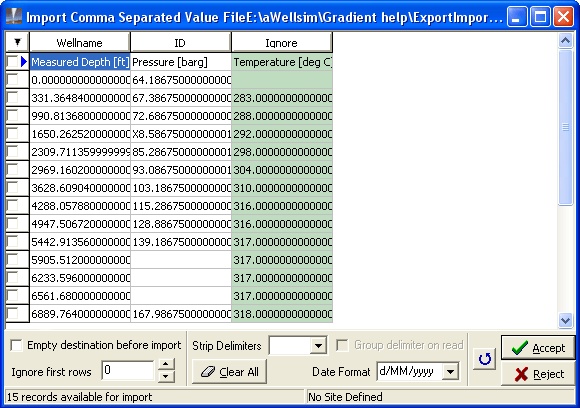Click the Wellname column header
The height and width of the screenshot is (408, 580).
pyautogui.click(x=80, y=43)
